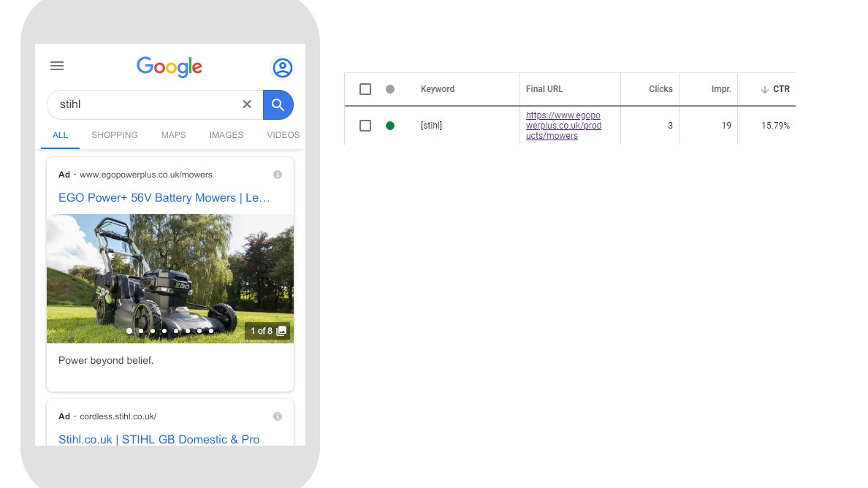868x488 pixels.
Task: Open the account profile icon
Action: 282,67
